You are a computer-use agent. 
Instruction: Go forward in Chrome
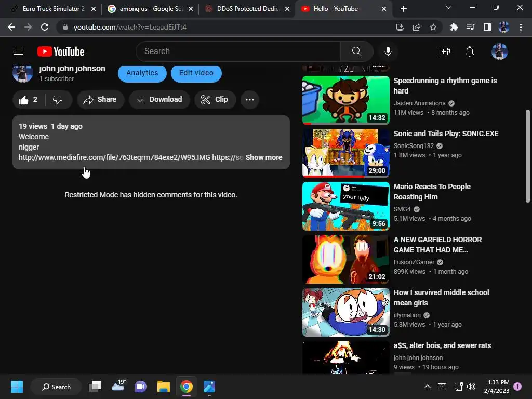[28, 27]
